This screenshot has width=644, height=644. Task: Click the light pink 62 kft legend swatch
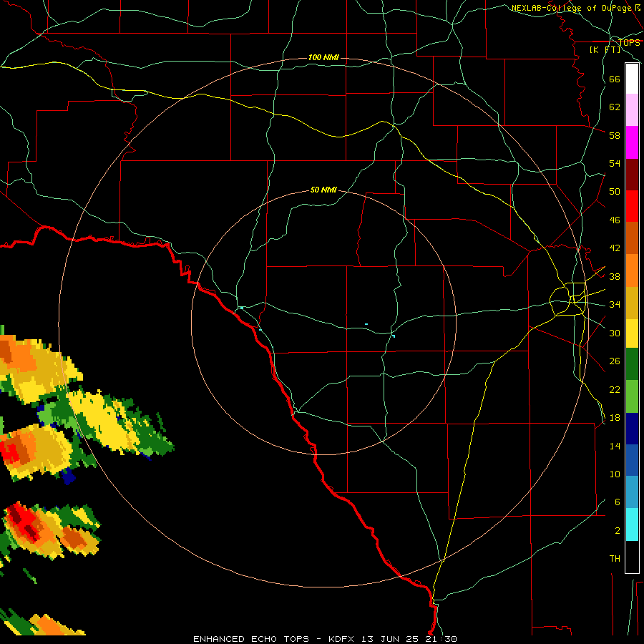tap(632, 109)
